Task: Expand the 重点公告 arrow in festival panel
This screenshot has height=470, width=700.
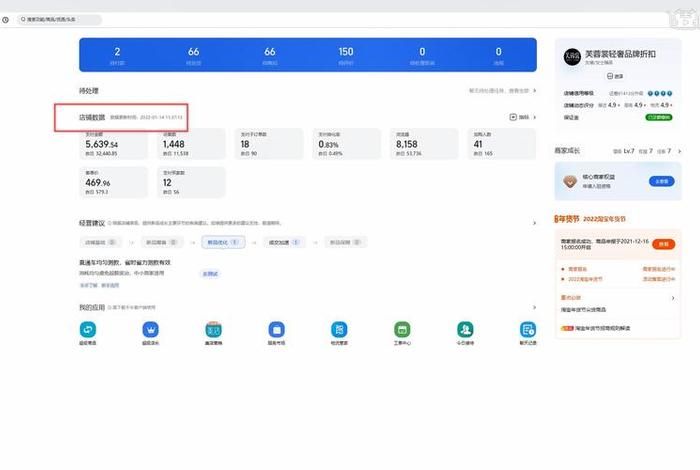Action: point(673,298)
